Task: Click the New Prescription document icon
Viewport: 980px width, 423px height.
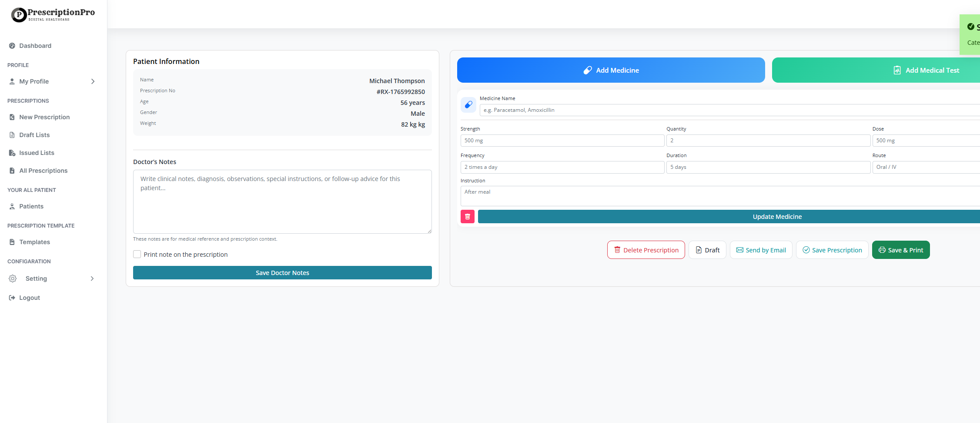Action: 11,117
